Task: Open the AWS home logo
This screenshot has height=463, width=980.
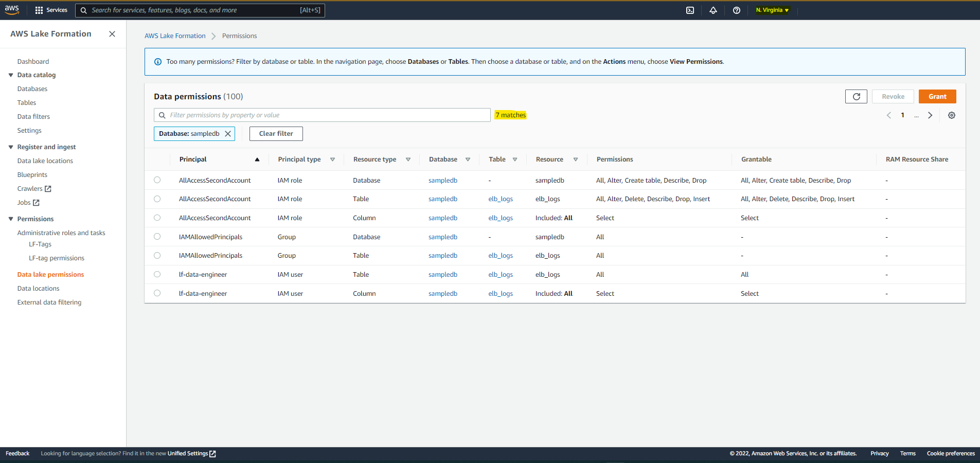Action: [x=12, y=10]
